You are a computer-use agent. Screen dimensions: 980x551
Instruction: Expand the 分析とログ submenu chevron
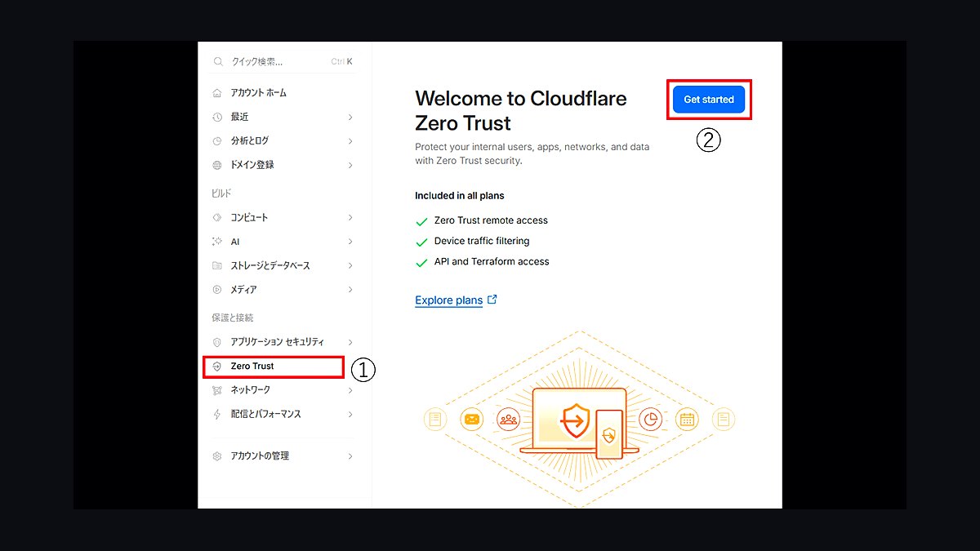350,141
